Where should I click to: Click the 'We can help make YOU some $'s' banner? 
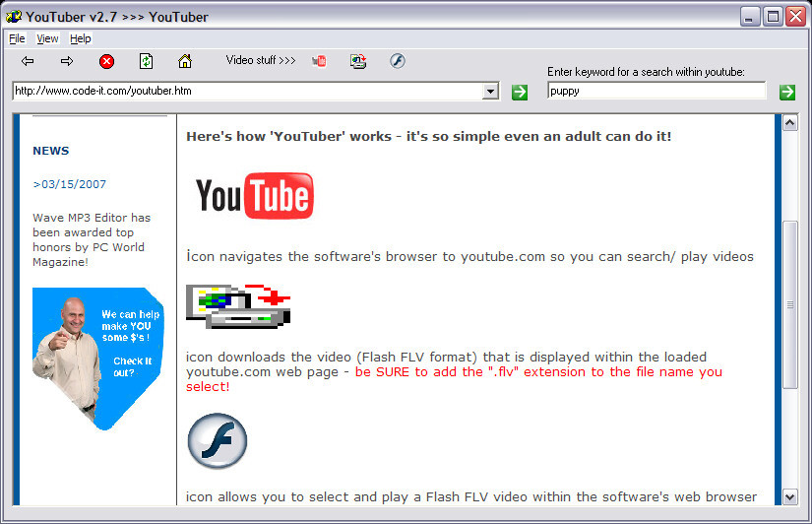[x=98, y=359]
